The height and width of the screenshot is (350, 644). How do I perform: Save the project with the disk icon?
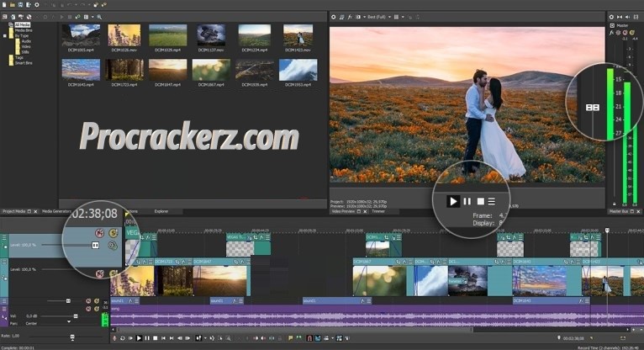20,4
